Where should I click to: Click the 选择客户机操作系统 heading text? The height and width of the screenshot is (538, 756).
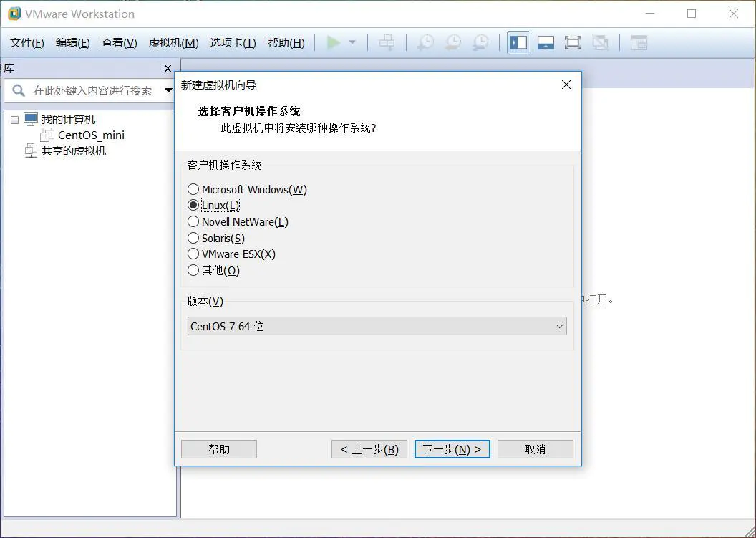pyautogui.click(x=249, y=112)
